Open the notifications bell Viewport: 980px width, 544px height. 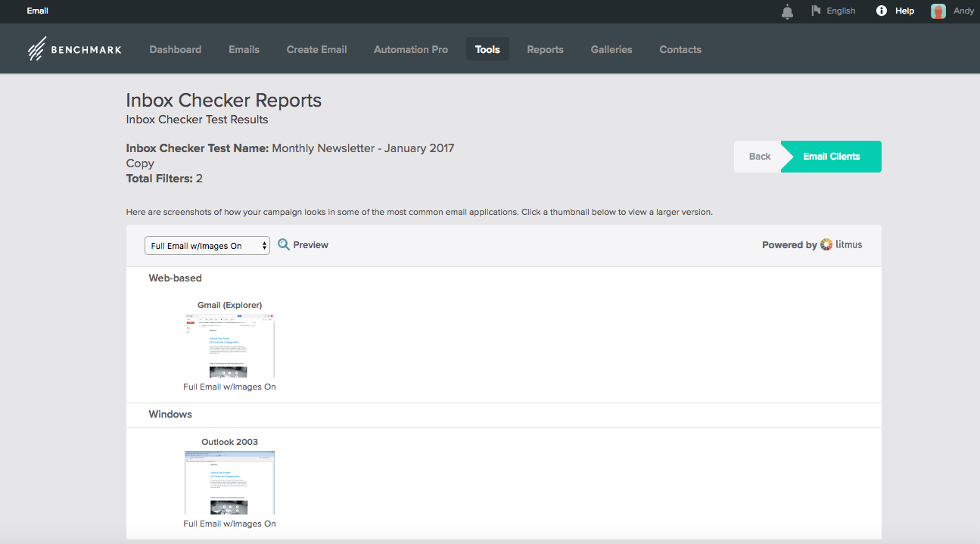pyautogui.click(x=788, y=11)
